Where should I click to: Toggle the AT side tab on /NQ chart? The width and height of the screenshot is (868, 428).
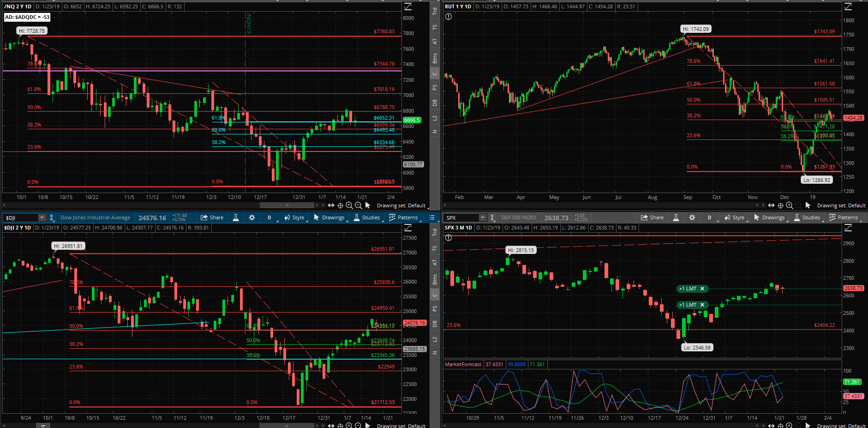point(435,42)
